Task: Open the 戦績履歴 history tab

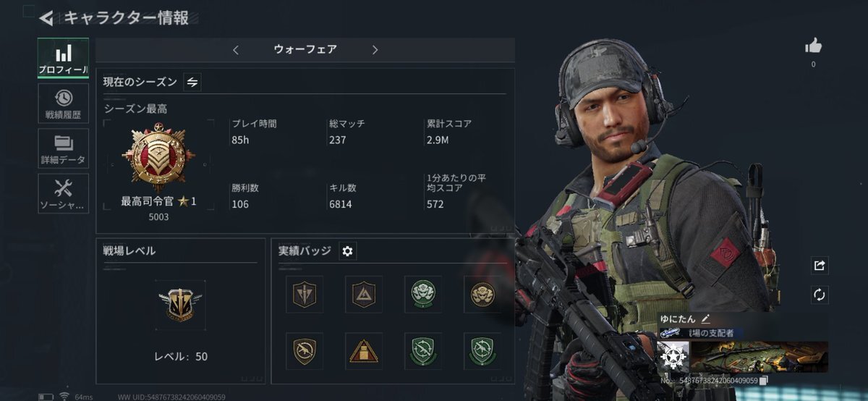Action: click(63, 104)
